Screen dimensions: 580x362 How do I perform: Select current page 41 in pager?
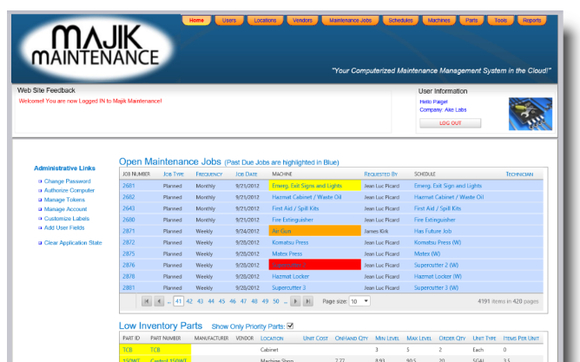(x=178, y=301)
